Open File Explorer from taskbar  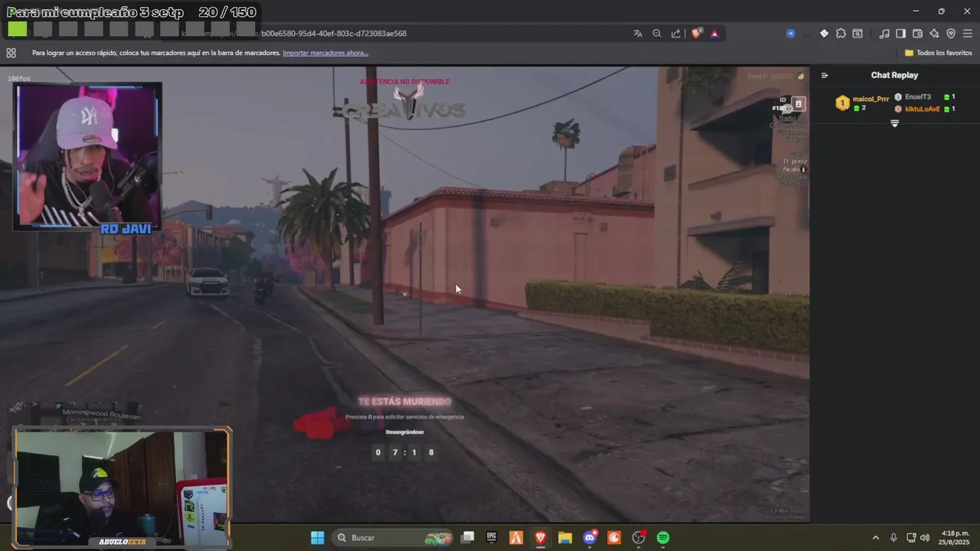coord(565,538)
